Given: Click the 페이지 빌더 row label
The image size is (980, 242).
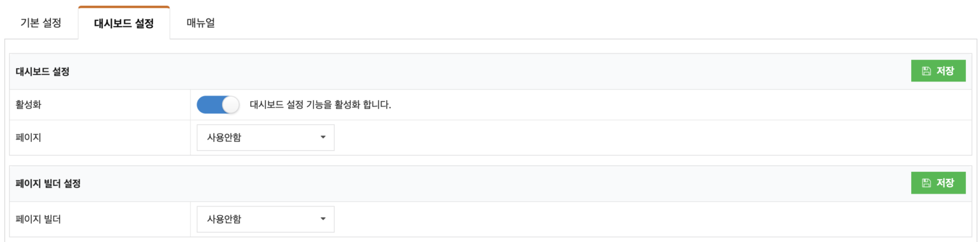Looking at the screenshot, I should [38, 219].
